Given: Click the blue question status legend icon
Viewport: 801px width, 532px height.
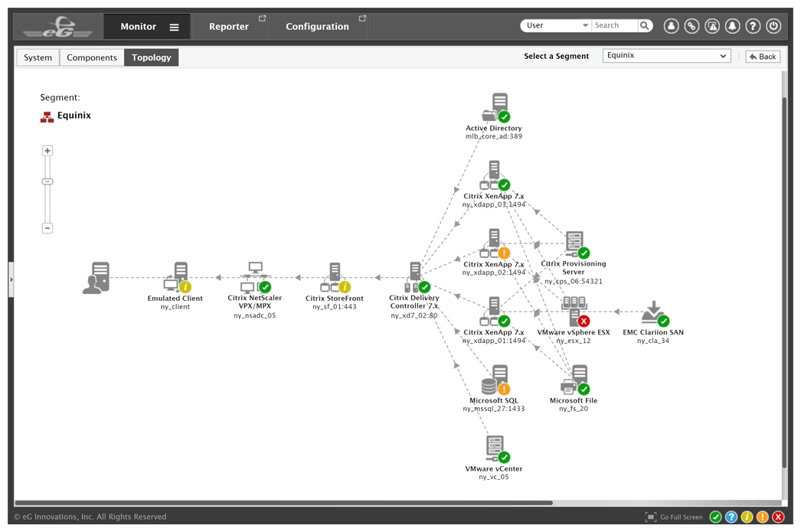Looking at the screenshot, I should click(x=731, y=517).
